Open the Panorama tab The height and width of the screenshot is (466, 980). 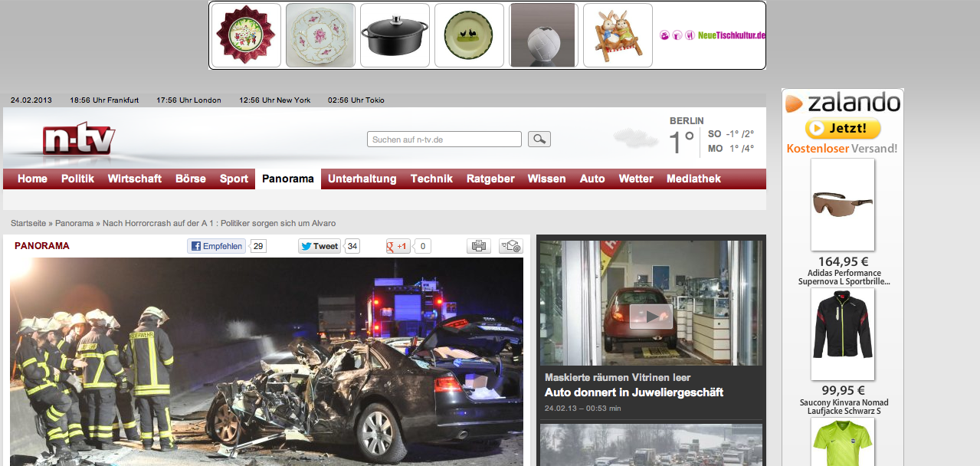(287, 179)
